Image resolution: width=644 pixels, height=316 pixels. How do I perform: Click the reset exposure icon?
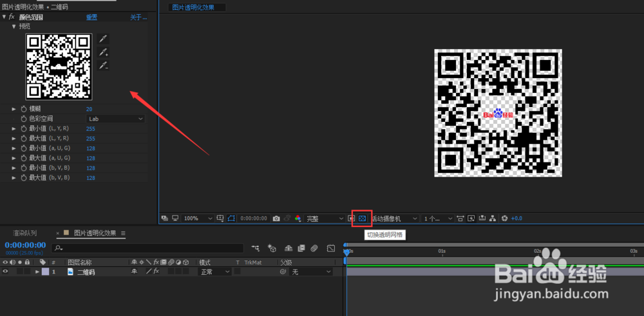point(505,218)
